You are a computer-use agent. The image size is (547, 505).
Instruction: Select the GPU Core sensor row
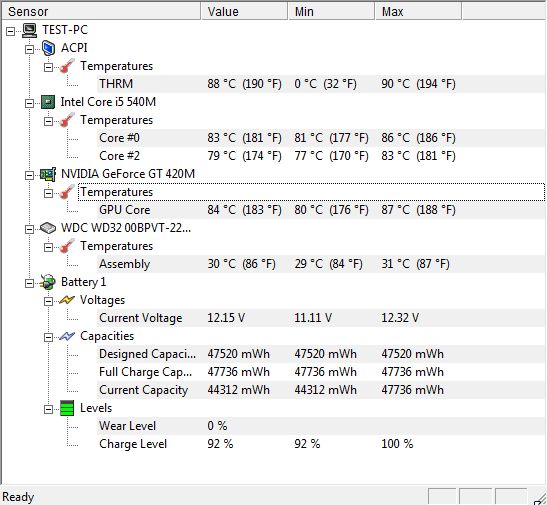[x=321, y=210]
